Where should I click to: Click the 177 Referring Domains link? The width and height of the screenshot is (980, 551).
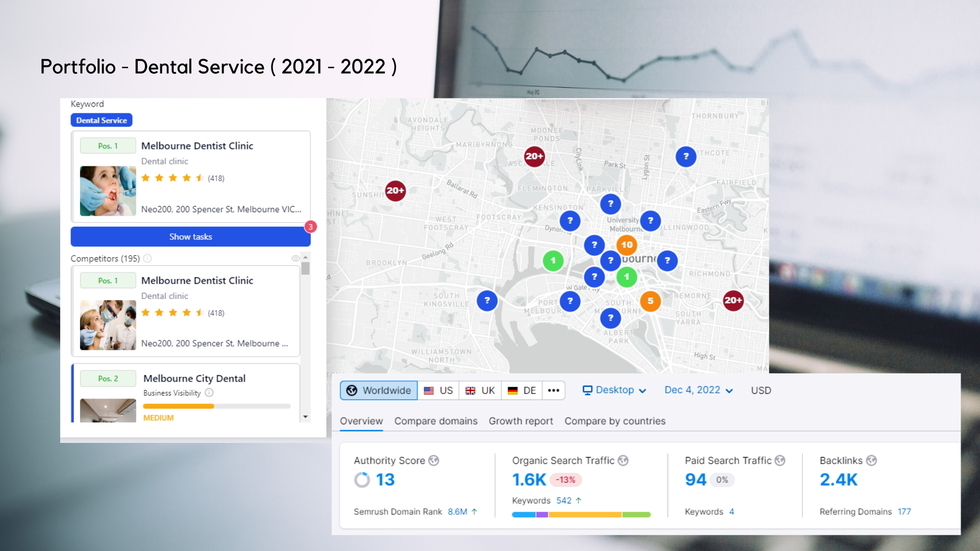904,512
